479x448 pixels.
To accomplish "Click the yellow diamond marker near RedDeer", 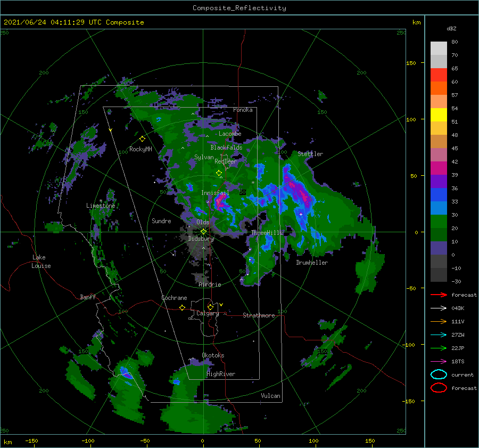I will coord(219,173).
